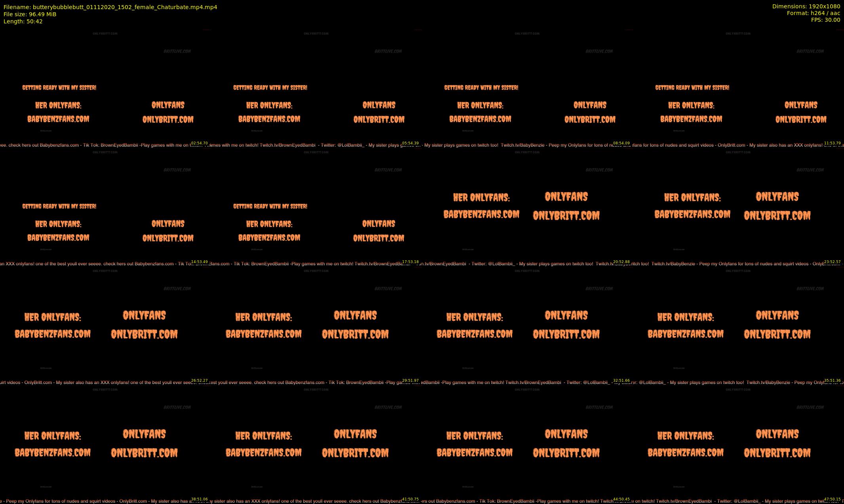Choose the frame at 11:53.79
Image resolution: width=844 pixels, height=504 pixels.
pyautogui.click(x=738, y=88)
